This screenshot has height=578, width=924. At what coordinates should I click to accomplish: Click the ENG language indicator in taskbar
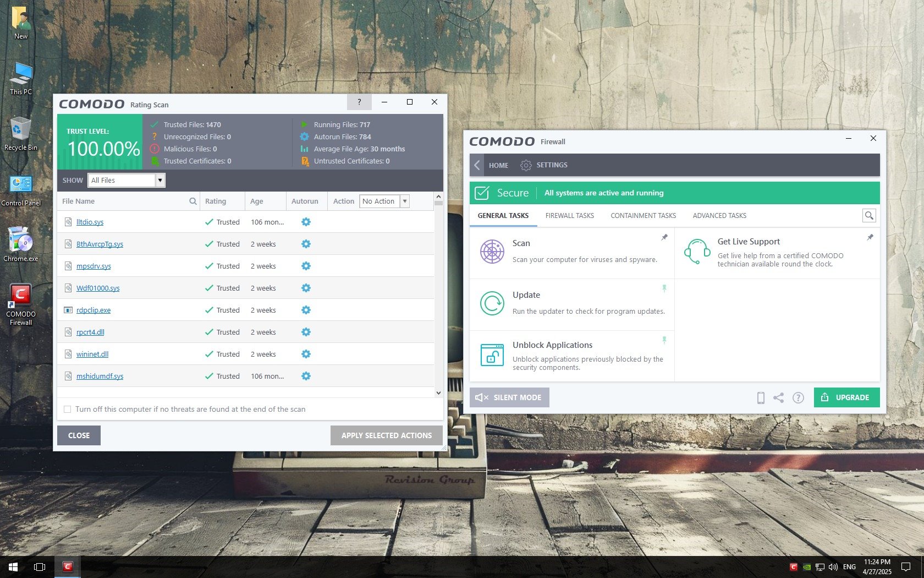pos(849,567)
